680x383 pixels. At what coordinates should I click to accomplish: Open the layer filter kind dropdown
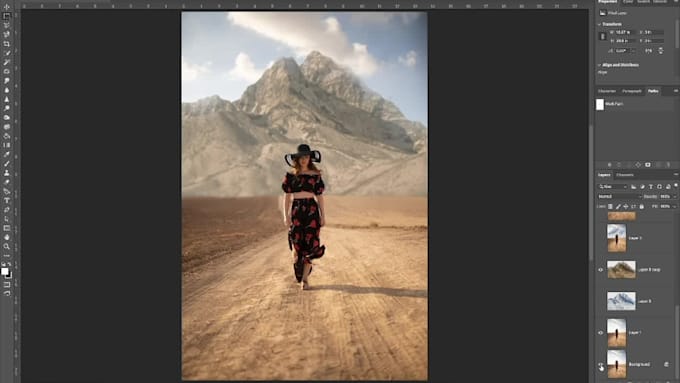pyautogui.click(x=613, y=187)
